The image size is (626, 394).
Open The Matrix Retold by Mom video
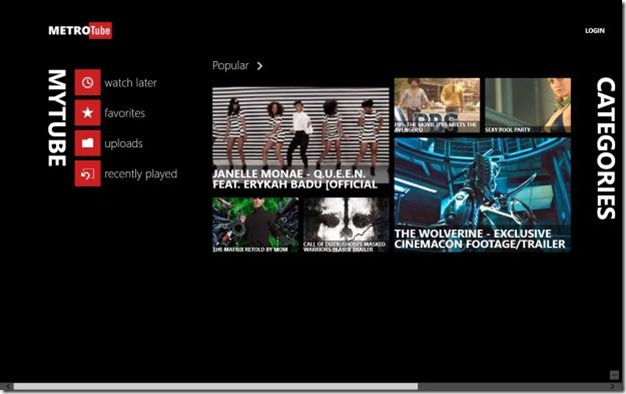pyautogui.click(x=255, y=225)
